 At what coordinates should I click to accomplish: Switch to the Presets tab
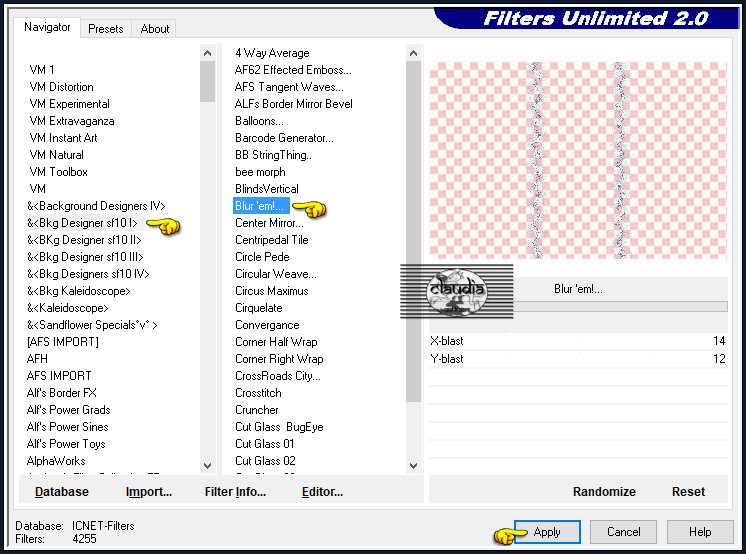click(106, 29)
